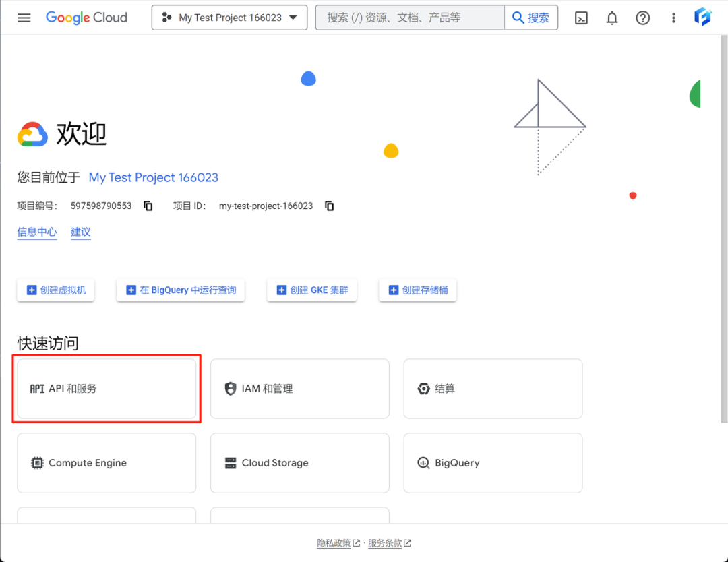The height and width of the screenshot is (562, 728).
Task: Open the 建议 link
Action: coord(81,232)
